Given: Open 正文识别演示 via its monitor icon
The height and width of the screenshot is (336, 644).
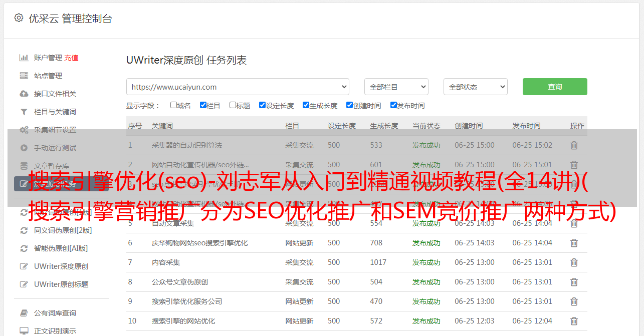Looking at the screenshot, I should 24,331.
